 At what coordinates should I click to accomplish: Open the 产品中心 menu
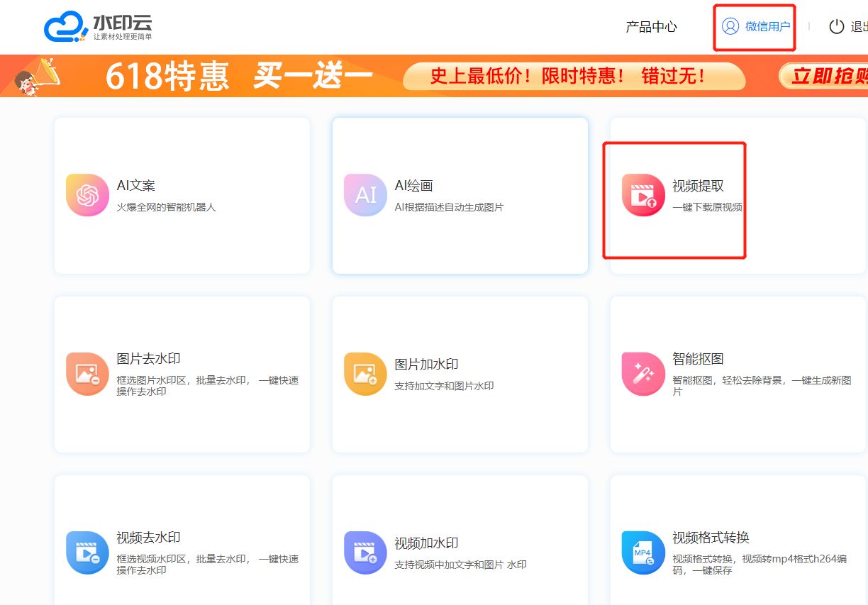coord(650,27)
